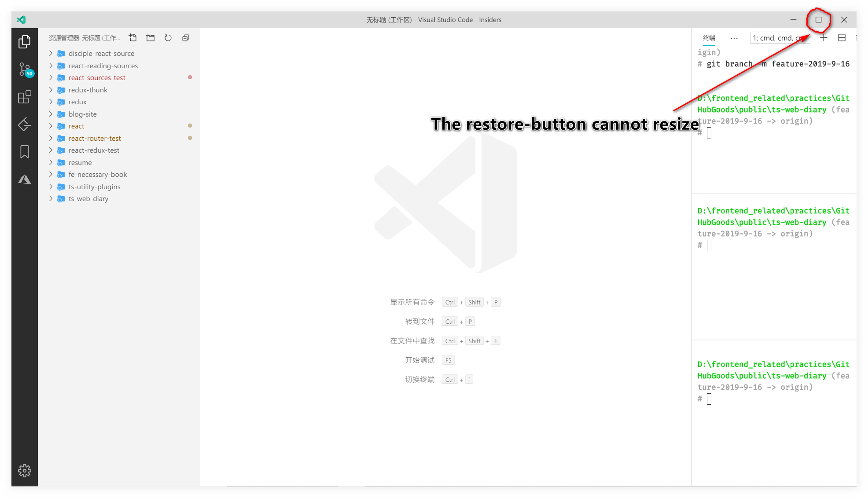This screenshot has width=868, height=498.
Task: Open the Extensions view icon
Action: click(x=25, y=97)
